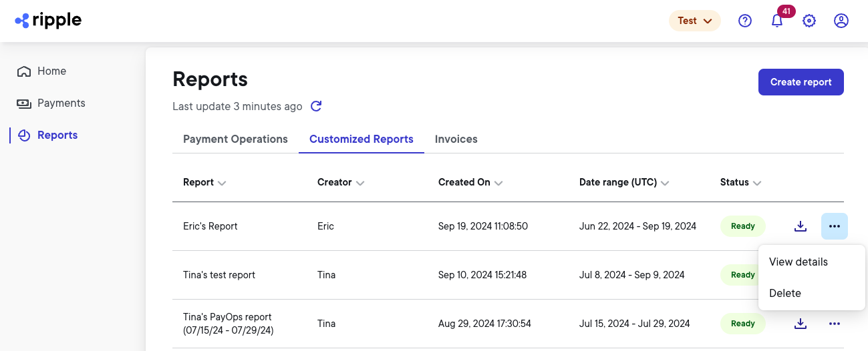Close the more options menu for Eric's Report
Viewport: 868px width, 351px height.
[835, 226]
